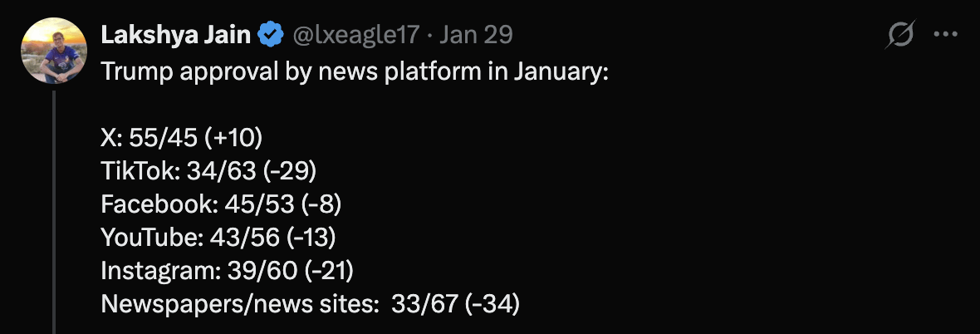Open the three-dot More options menu
The width and height of the screenshot is (980, 334).
point(947,35)
